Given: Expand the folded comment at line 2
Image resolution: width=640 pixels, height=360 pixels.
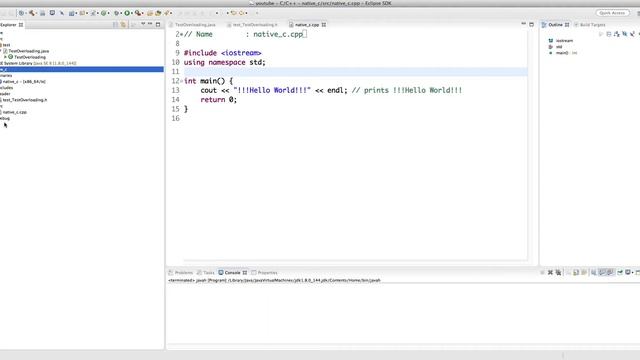Looking at the screenshot, I should point(182,34).
